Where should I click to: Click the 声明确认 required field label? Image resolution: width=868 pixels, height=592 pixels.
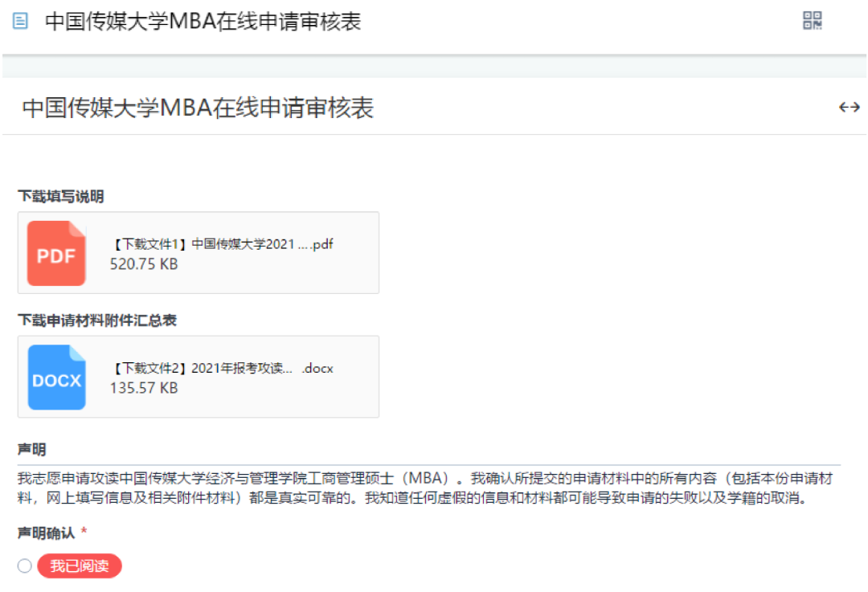point(47,533)
